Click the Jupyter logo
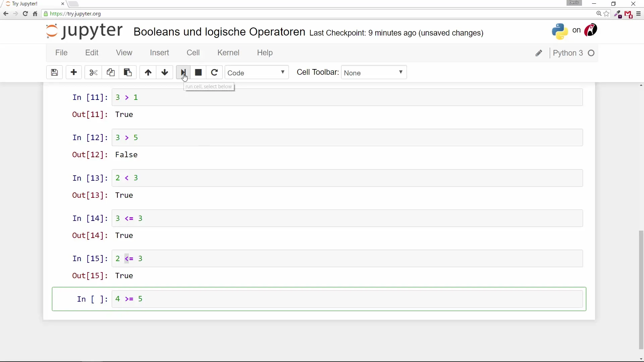644x362 pixels. click(x=84, y=31)
